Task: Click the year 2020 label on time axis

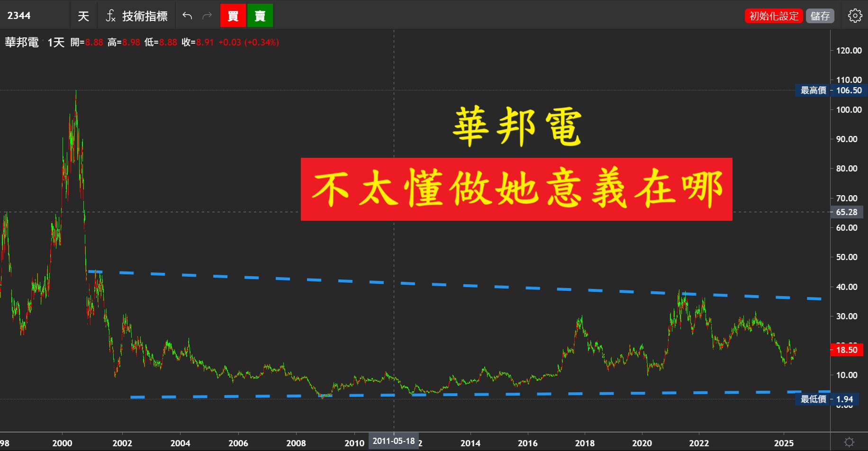Action: [642, 443]
